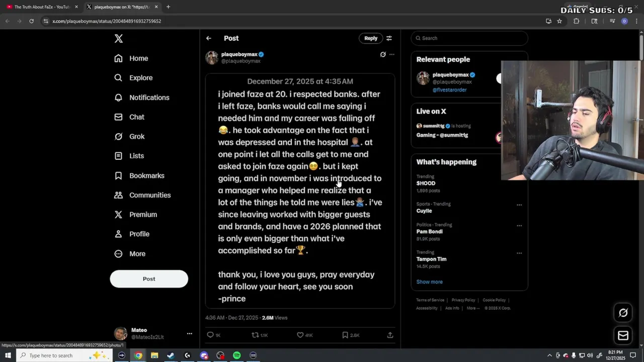Share the post via share icon

tap(390, 335)
